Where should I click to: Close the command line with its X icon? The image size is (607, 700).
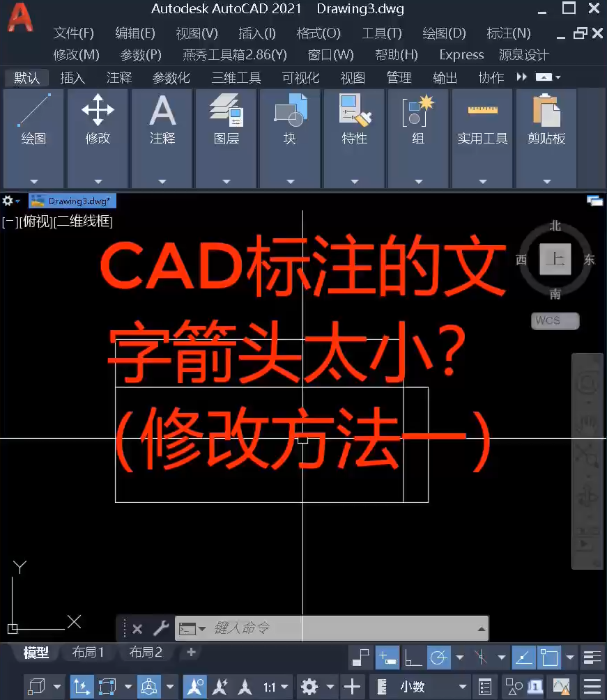coord(137,629)
